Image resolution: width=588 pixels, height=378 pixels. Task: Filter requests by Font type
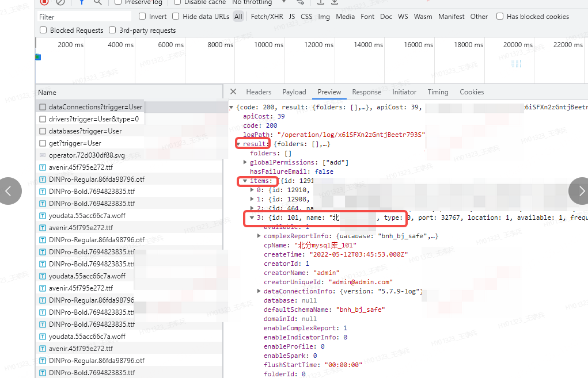[x=367, y=17]
